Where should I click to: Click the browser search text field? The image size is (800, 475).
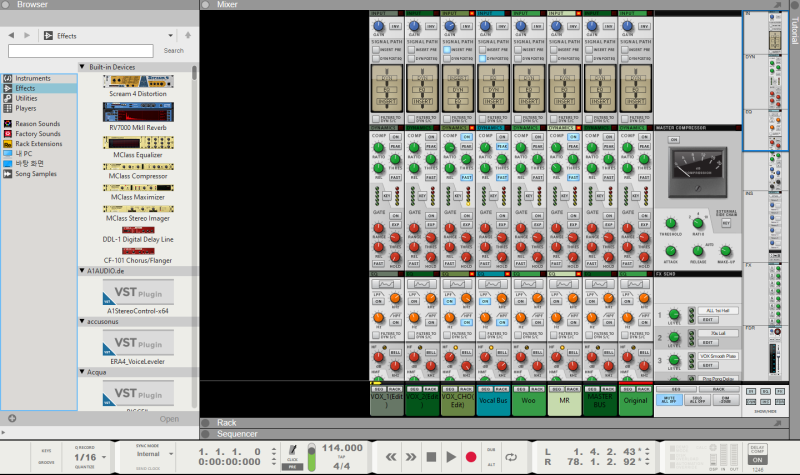81,51
